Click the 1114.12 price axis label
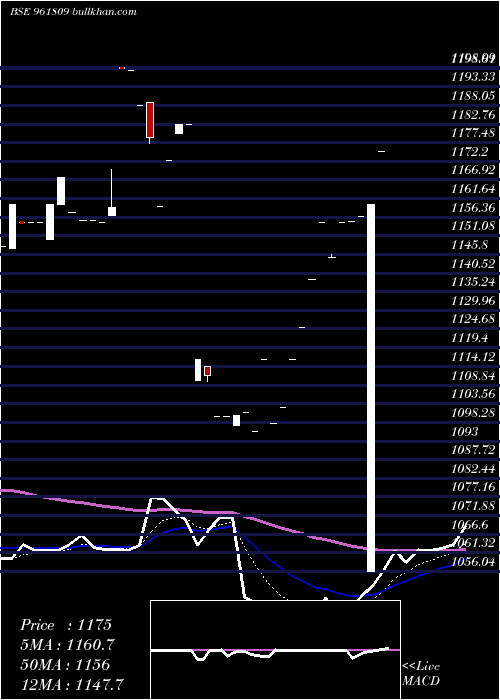500x700 pixels. (x=473, y=357)
